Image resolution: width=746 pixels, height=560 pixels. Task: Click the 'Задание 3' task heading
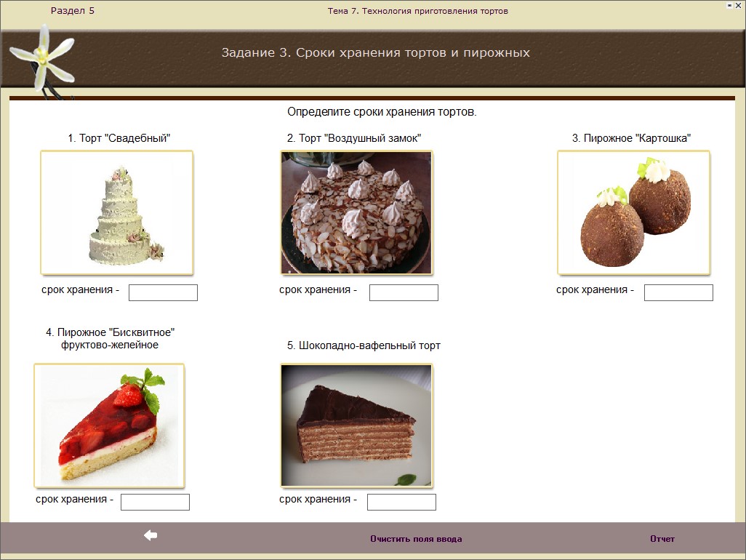375,53
